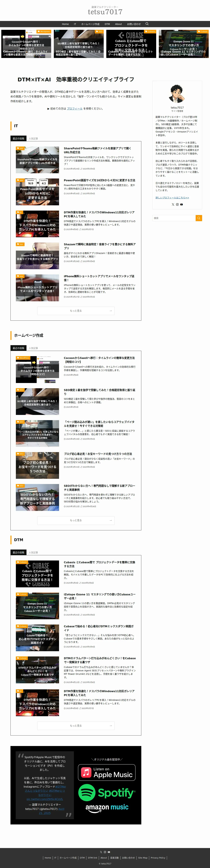Click the Cubasis category tag on carousel card

tap(150, 31)
